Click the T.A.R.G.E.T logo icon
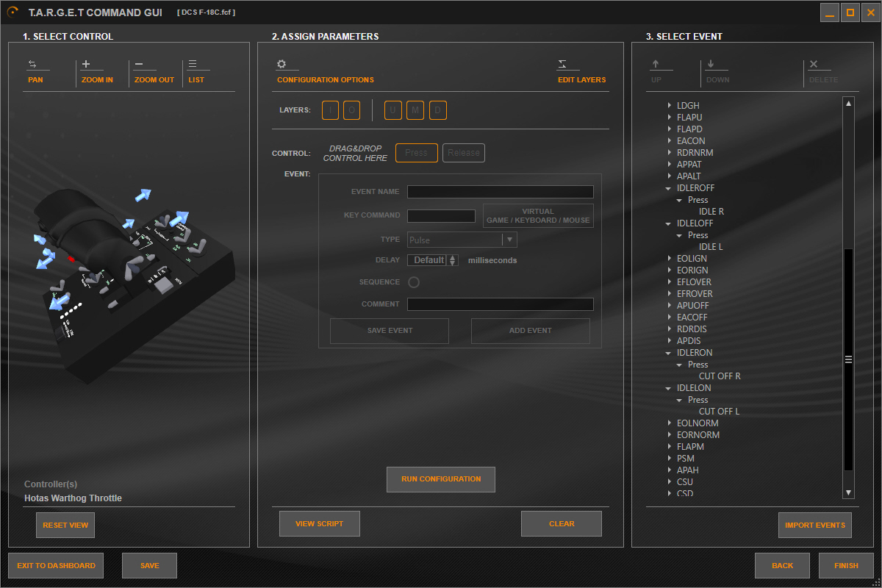 click(x=12, y=12)
